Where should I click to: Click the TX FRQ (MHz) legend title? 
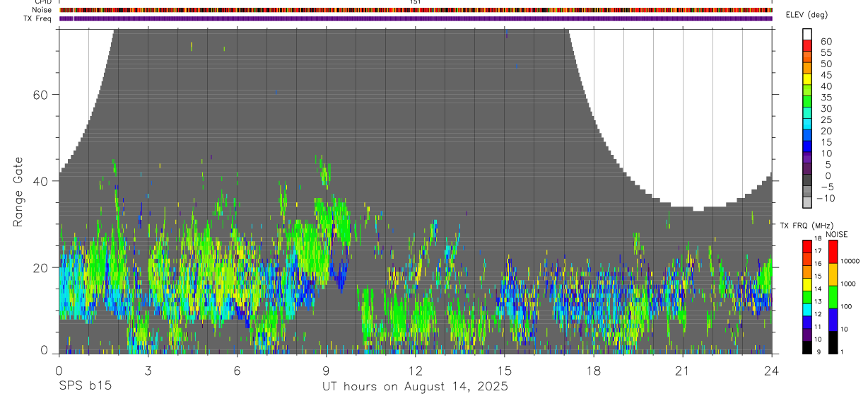(x=807, y=226)
